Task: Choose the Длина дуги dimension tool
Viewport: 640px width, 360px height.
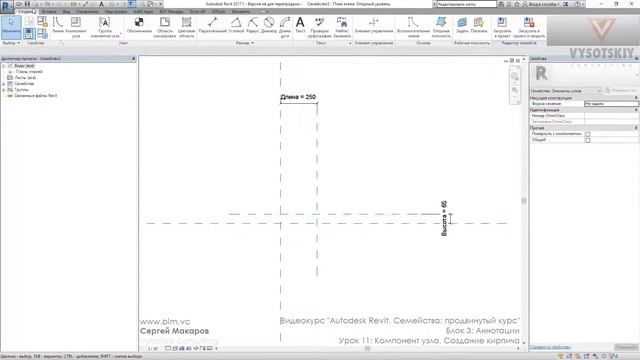Action: [x=285, y=27]
